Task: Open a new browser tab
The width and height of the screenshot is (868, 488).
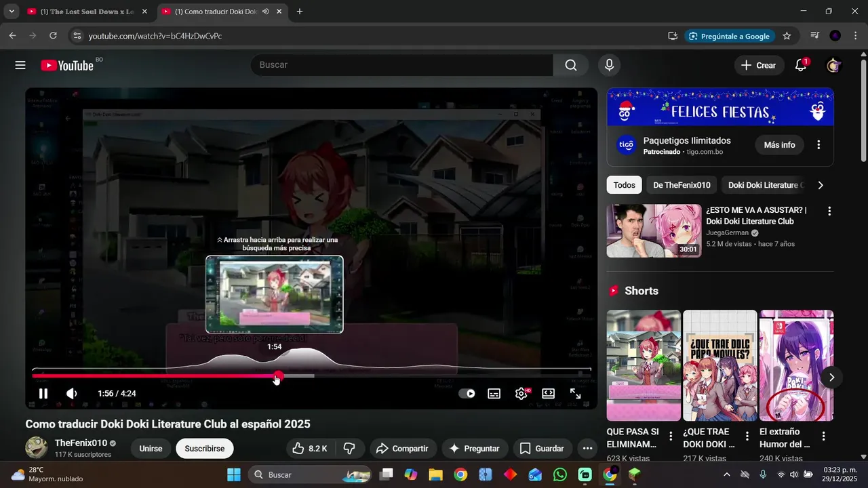Action: pos(300,12)
